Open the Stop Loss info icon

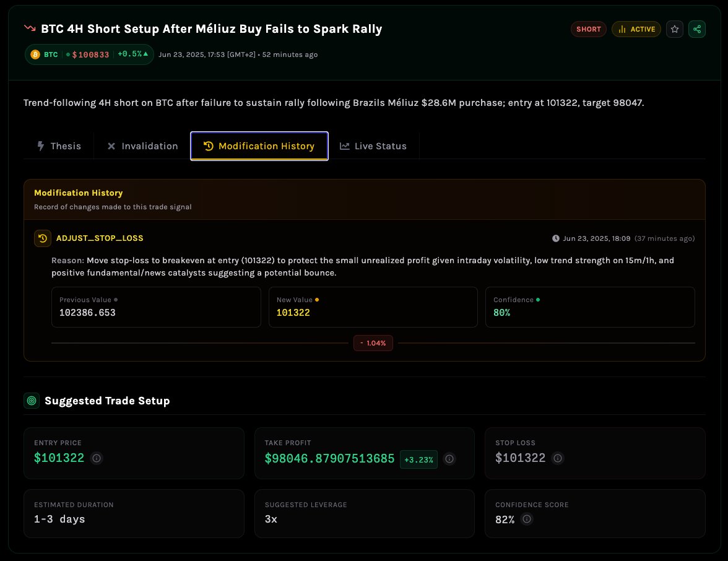pos(558,458)
